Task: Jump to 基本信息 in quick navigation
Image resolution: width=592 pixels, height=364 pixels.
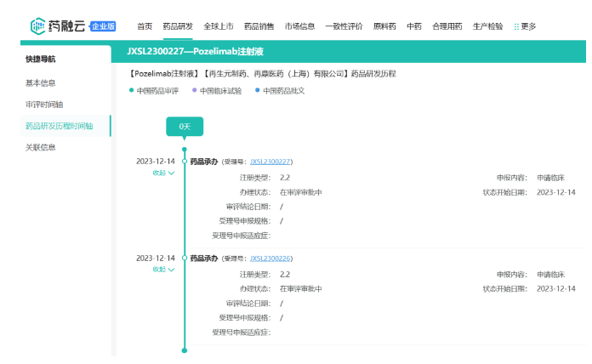Action: point(40,83)
